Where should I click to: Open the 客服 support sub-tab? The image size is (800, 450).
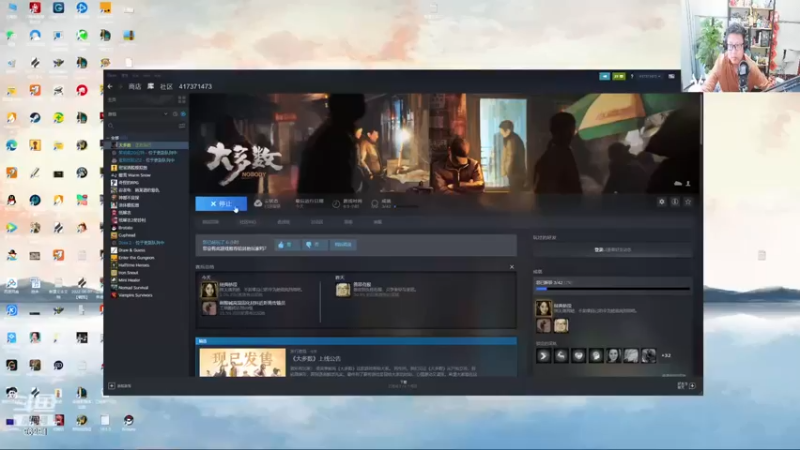pos(378,222)
